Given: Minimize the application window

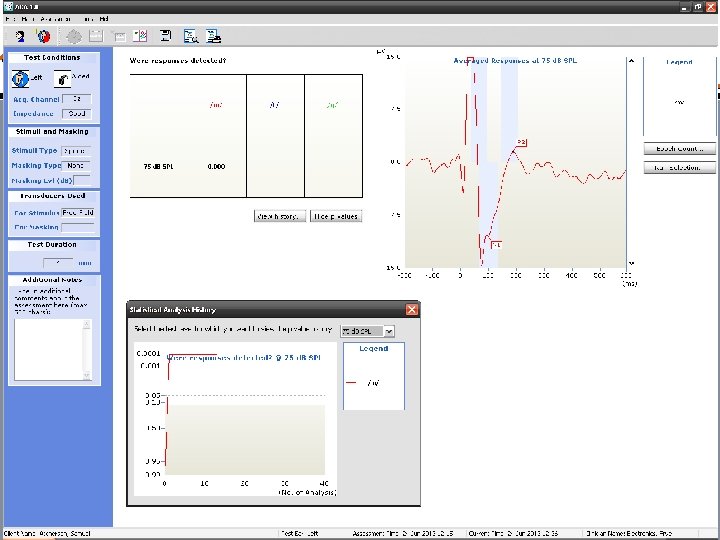Looking at the screenshot, I should click(685, 7).
